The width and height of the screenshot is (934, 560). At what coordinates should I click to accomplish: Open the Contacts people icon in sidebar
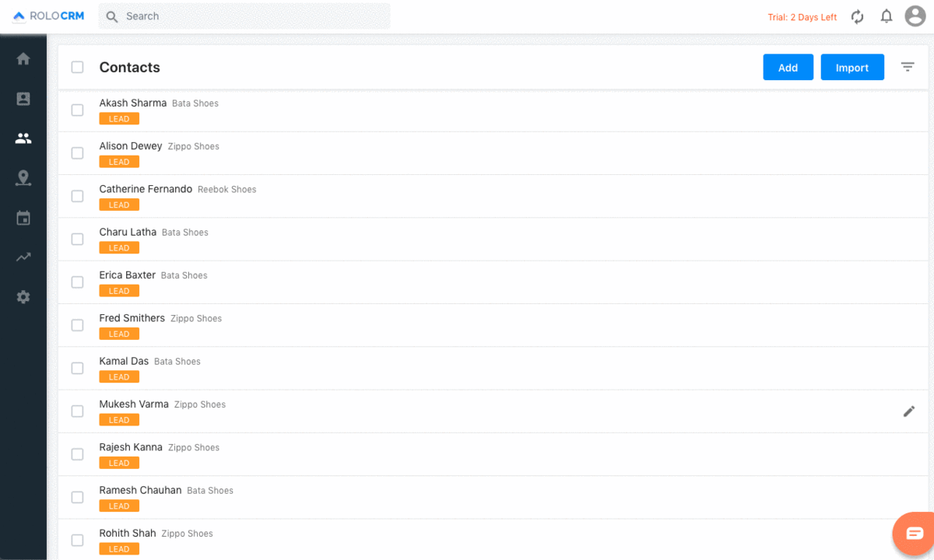23,138
